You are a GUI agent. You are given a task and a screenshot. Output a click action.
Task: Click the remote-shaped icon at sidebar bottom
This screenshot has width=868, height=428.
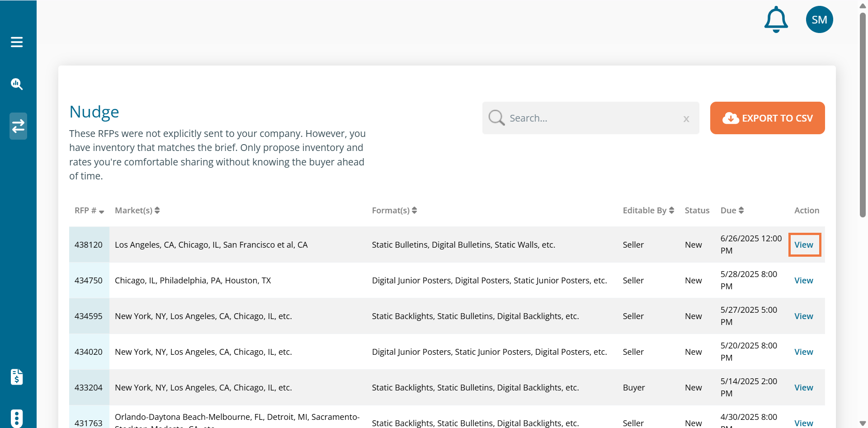tap(17, 418)
